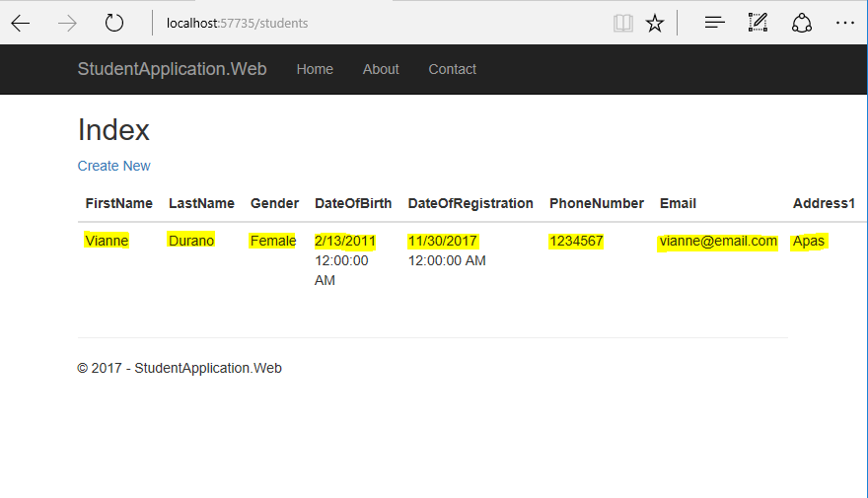Make a web note with pen icon

click(758, 23)
